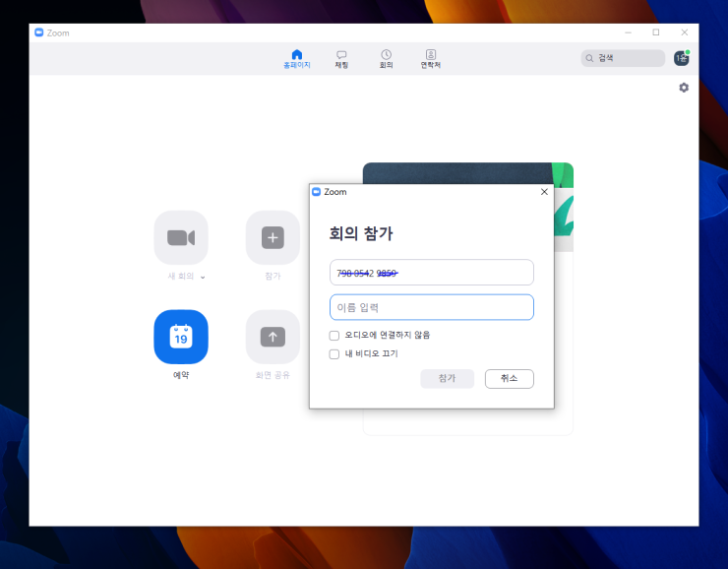Open the 예약 schedule calendar icon
728x569 pixels.
pyautogui.click(x=181, y=337)
